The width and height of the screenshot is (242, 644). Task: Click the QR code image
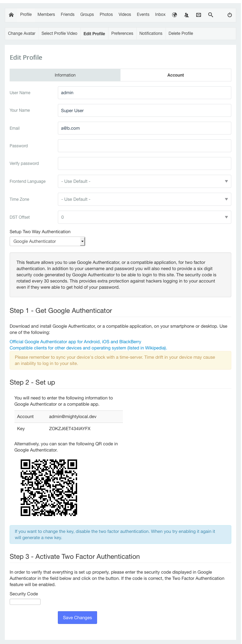[x=49, y=487]
